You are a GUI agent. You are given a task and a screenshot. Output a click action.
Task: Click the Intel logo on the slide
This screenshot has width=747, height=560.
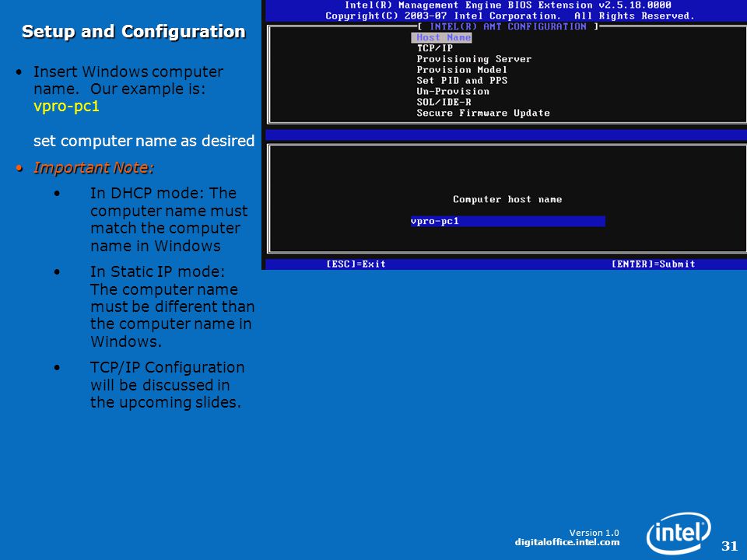(679, 534)
